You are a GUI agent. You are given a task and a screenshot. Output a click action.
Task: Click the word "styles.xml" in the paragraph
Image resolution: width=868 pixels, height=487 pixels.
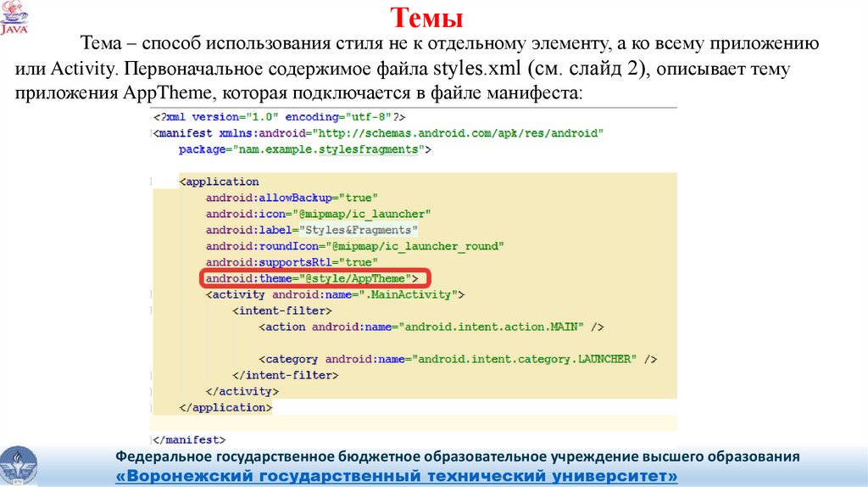(476, 68)
